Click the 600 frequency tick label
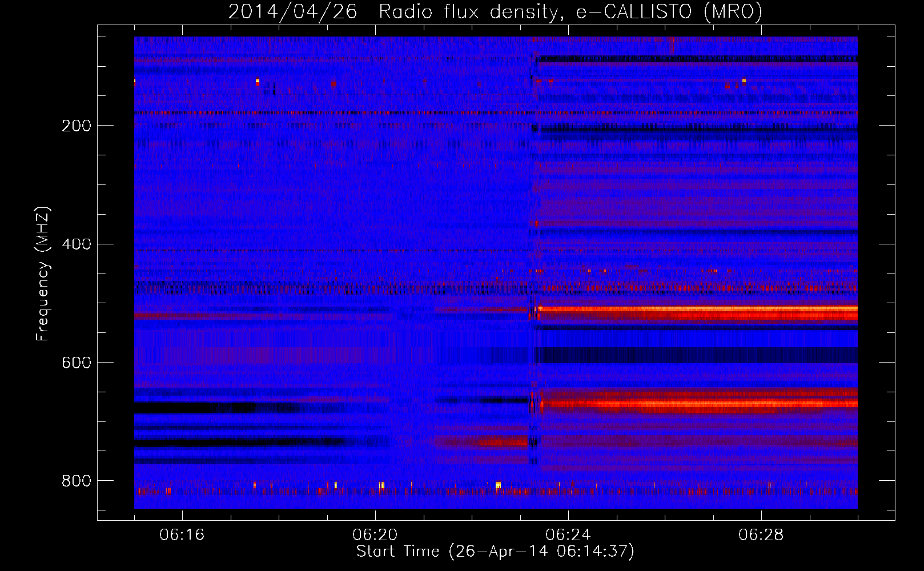 [77, 363]
